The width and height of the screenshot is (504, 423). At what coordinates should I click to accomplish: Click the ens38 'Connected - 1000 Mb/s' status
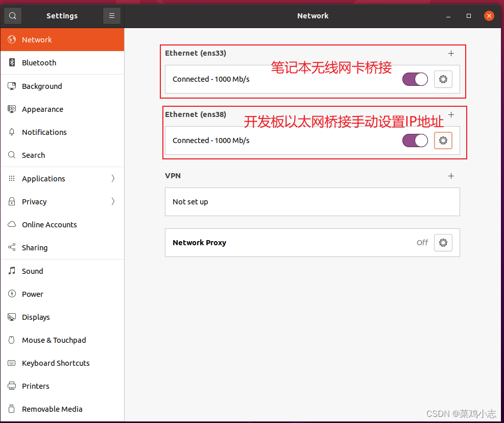pos(211,140)
